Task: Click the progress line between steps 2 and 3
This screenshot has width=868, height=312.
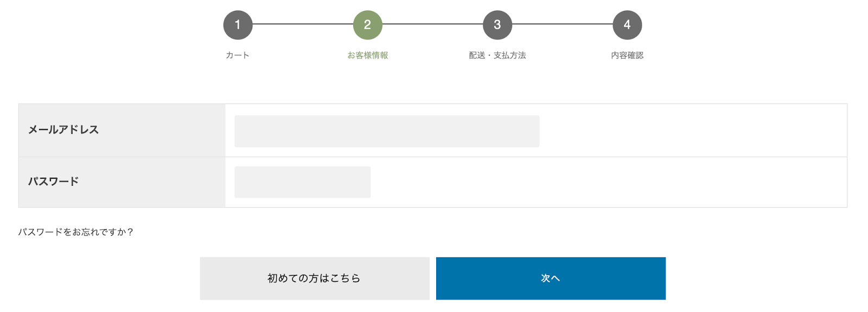Action: (x=432, y=24)
